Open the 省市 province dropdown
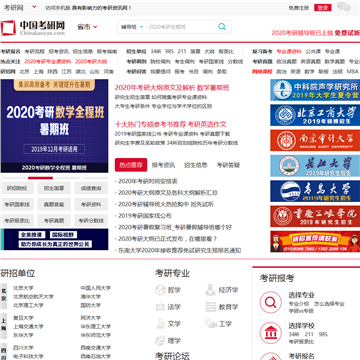The height and width of the screenshot is (360, 360). tap(87, 27)
